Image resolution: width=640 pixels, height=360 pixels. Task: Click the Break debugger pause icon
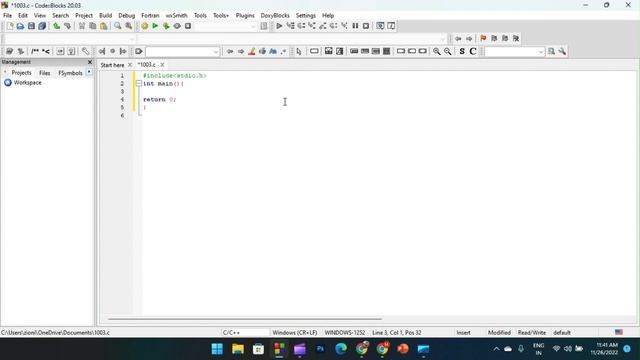point(355,26)
